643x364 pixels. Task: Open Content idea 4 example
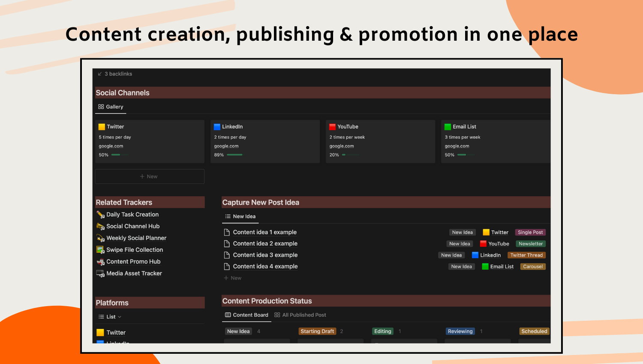(265, 266)
